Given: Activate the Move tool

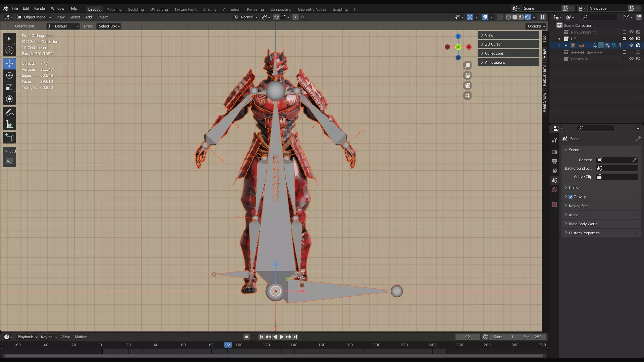Looking at the screenshot, I should 9,63.
